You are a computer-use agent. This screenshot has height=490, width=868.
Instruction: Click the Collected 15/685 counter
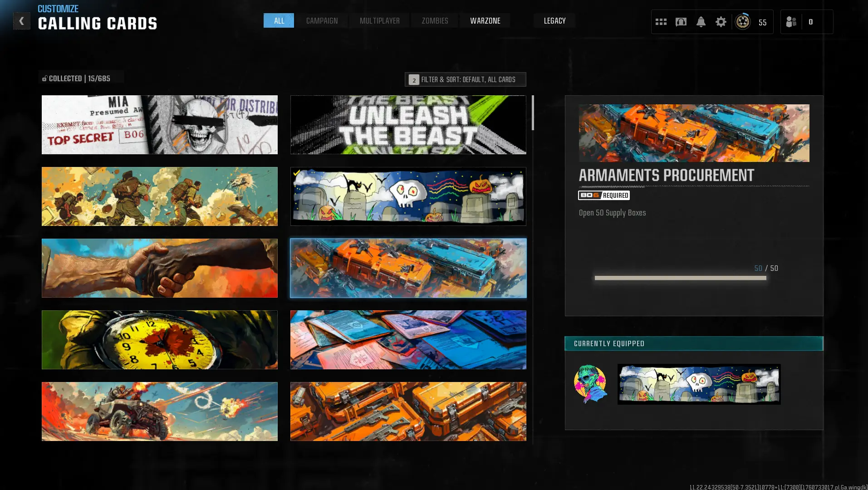(76, 78)
